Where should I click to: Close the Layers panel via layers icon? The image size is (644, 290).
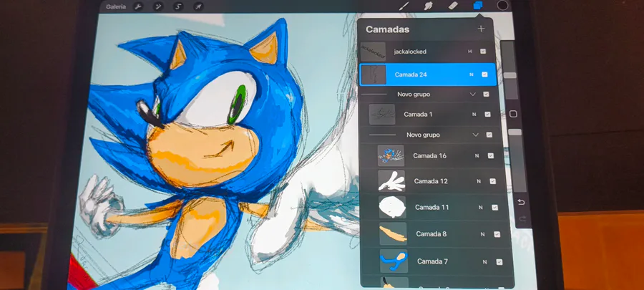[478, 5]
